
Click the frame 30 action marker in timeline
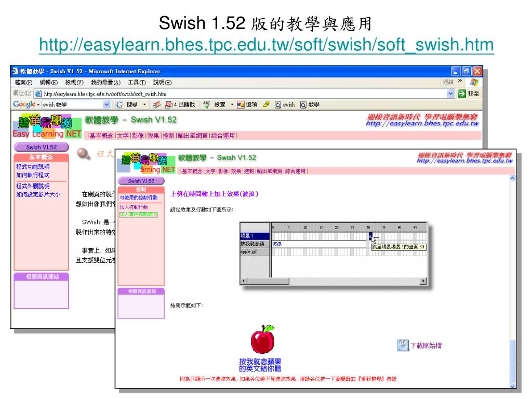click(x=370, y=236)
